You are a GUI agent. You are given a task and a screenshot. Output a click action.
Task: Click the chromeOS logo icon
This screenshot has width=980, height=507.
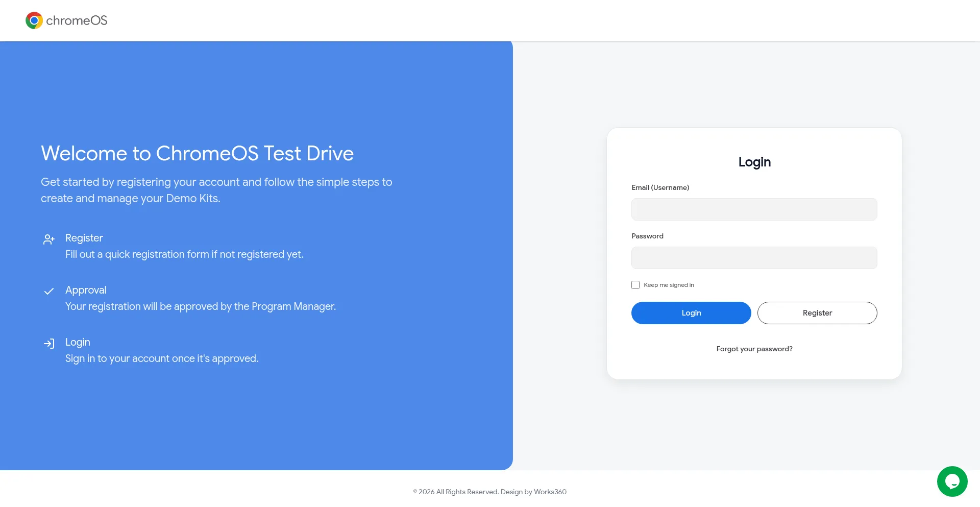point(34,20)
